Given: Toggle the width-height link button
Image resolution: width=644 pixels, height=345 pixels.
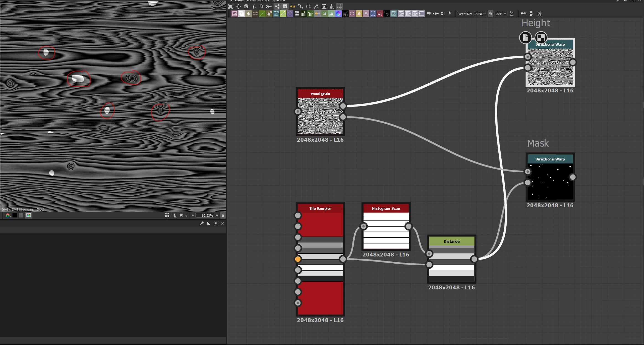Looking at the screenshot, I should pos(491,14).
